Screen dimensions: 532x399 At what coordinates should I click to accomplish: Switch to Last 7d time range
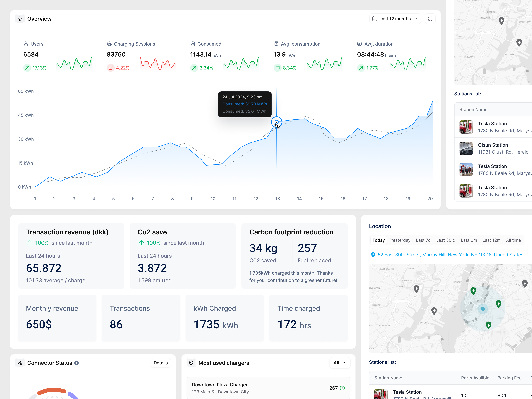tap(423, 240)
